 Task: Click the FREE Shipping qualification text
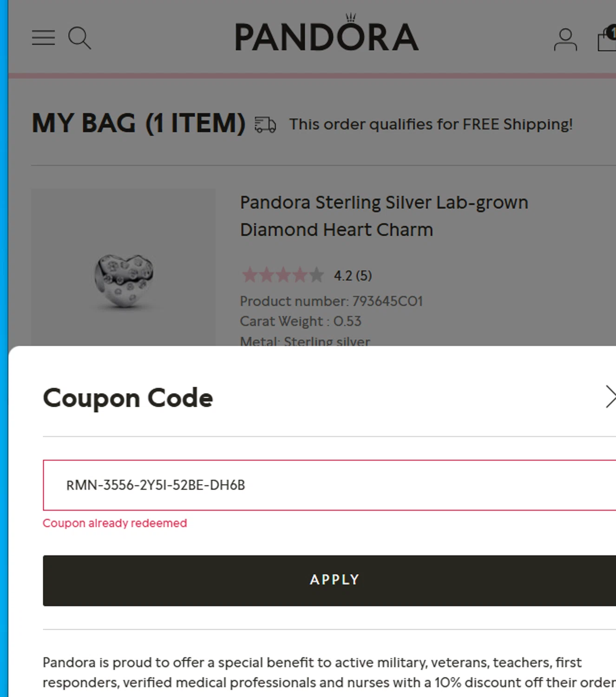[431, 125]
